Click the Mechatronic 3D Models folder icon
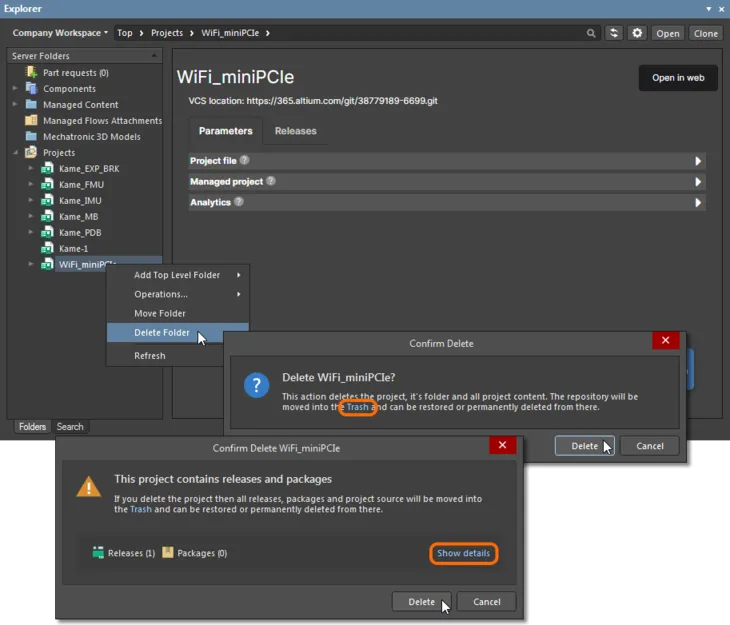Image resolution: width=730 pixels, height=625 pixels. click(x=31, y=136)
